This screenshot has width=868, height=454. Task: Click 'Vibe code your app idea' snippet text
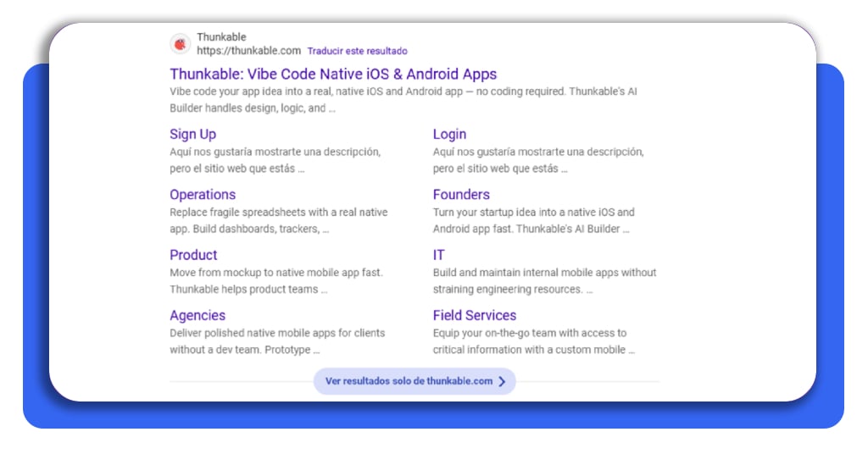(403, 100)
